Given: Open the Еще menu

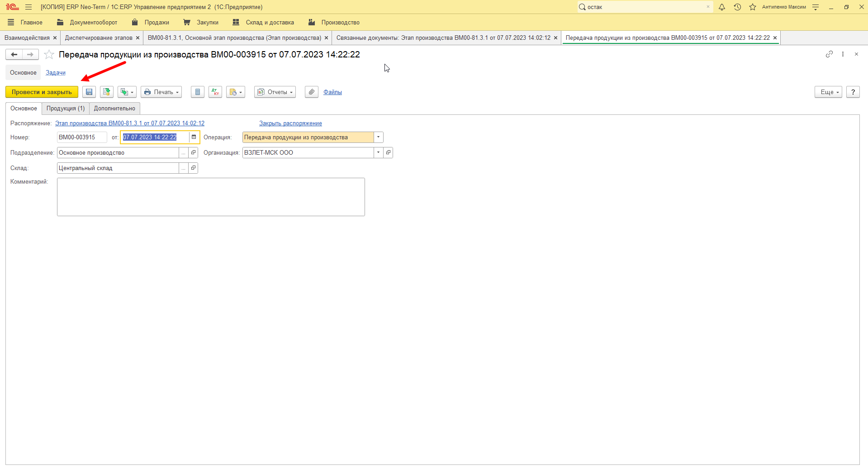Looking at the screenshot, I should 828,92.
